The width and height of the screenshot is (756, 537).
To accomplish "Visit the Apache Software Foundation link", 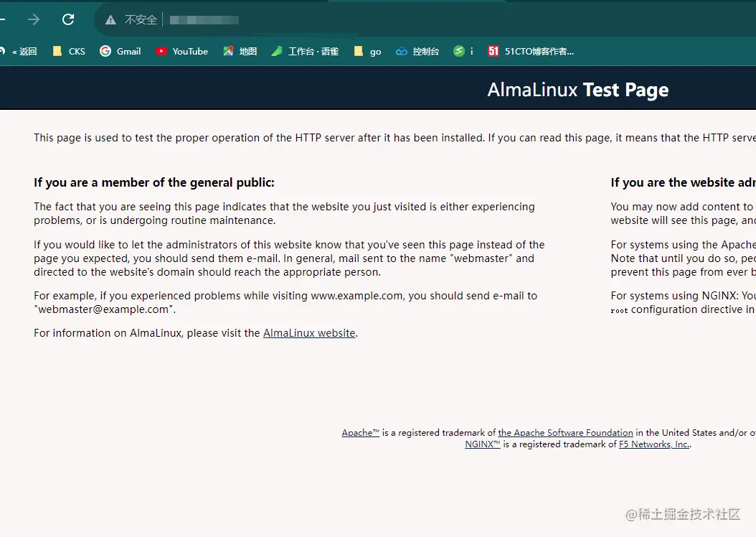I will (x=565, y=433).
